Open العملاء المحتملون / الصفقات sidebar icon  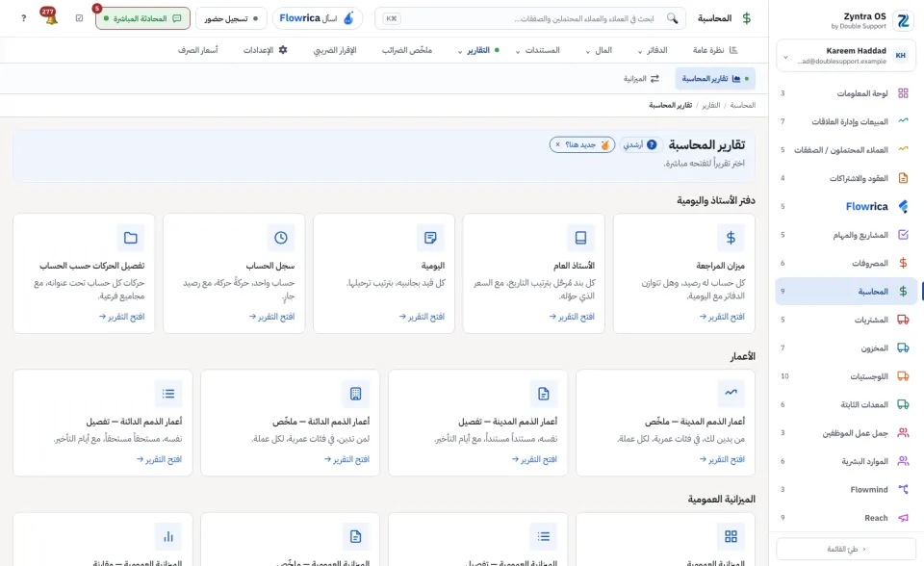click(903, 150)
